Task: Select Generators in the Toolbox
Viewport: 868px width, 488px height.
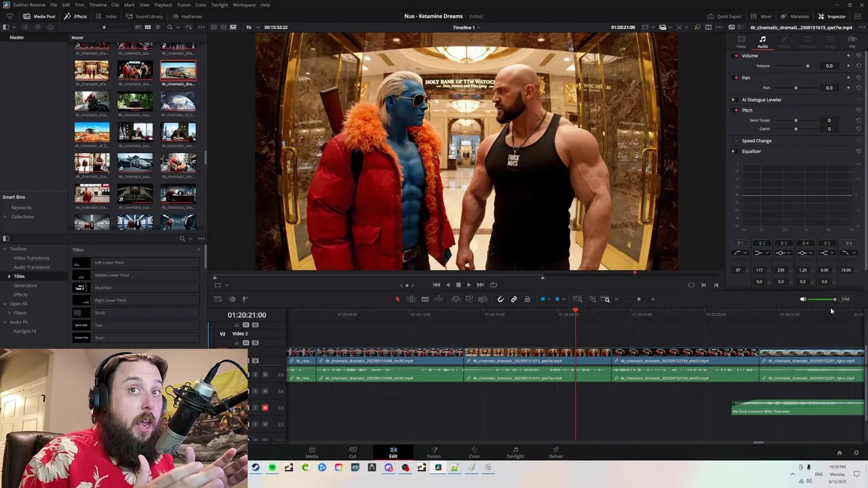Action: [x=26, y=285]
